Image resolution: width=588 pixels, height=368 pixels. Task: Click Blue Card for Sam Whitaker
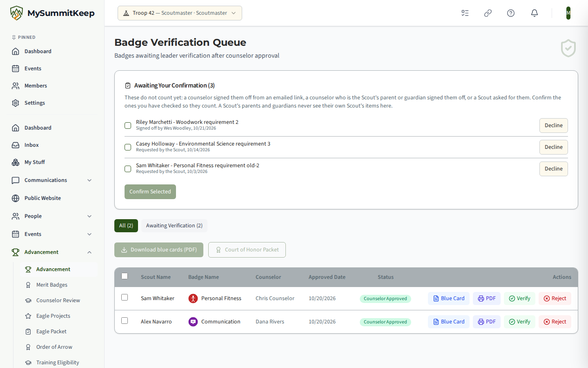coord(449,298)
